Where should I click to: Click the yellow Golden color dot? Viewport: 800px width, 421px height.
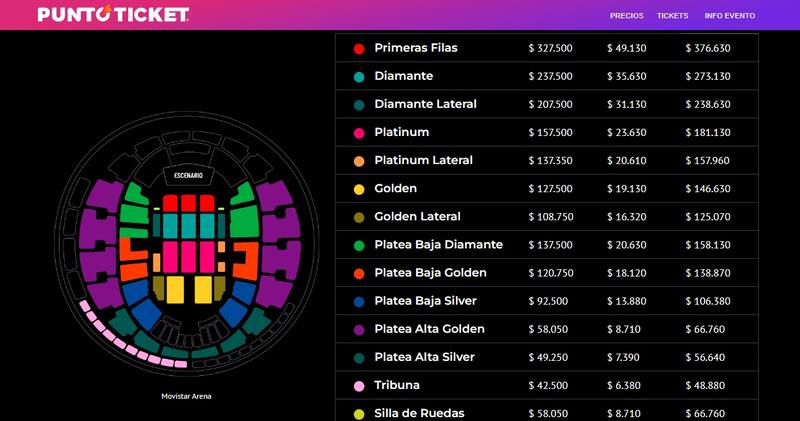click(x=359, y=188)
